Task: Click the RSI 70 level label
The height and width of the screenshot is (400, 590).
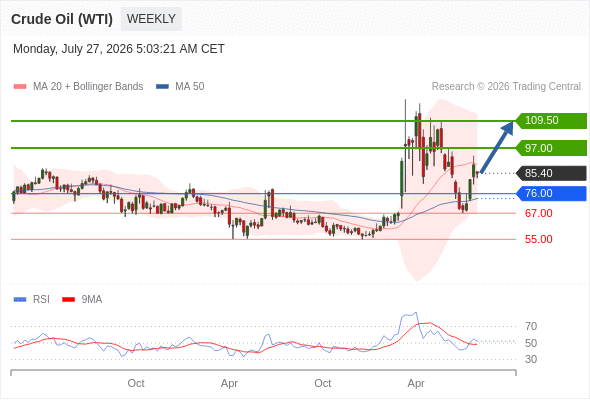Action: [531, 326]
